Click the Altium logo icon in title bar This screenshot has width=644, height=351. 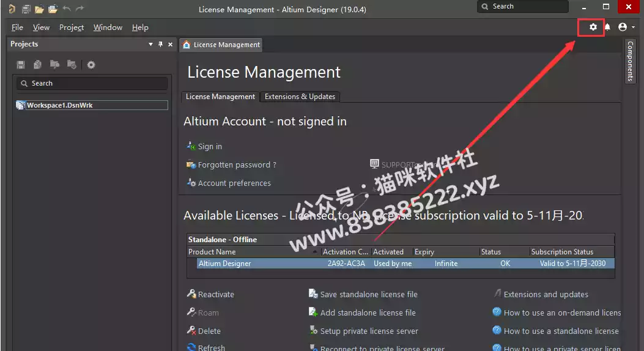click(x=12, y=9)
